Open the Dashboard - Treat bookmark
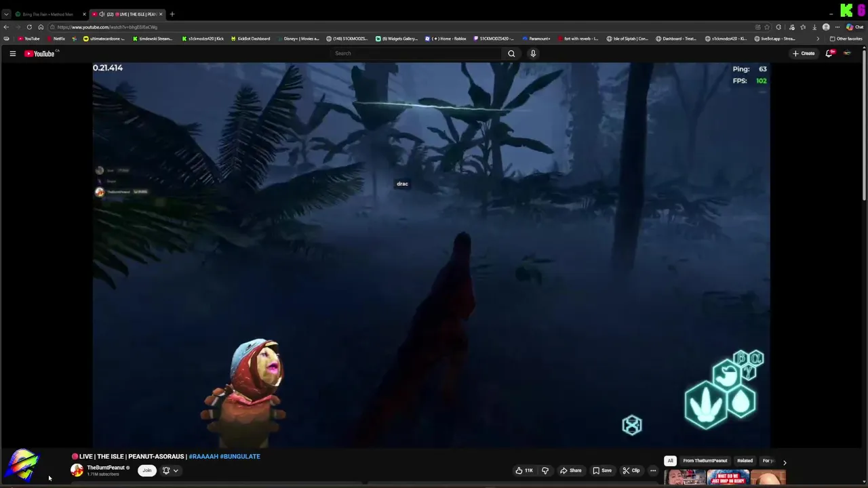This screenshot has width=868, height=488. (x=676, y=39)
